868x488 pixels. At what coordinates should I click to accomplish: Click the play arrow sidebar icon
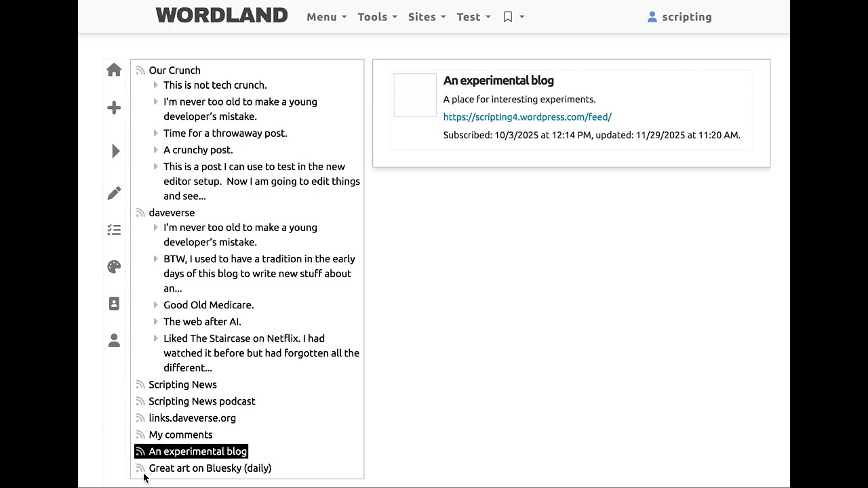tap(115, 151)
